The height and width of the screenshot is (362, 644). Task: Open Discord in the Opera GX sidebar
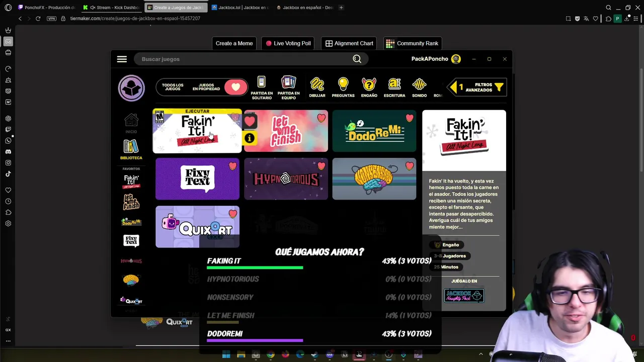(x=8, y=152)
